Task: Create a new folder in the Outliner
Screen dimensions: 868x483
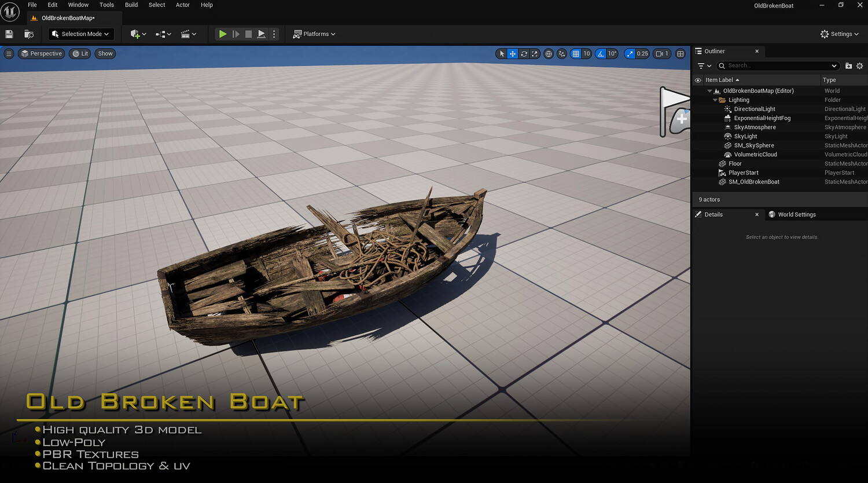Action: tap(849, 66)
